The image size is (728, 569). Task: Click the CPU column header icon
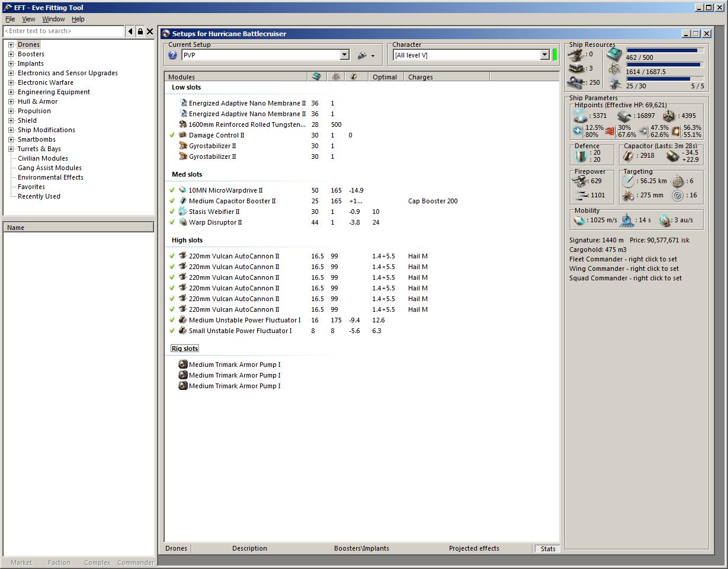(x=316, y=77)
